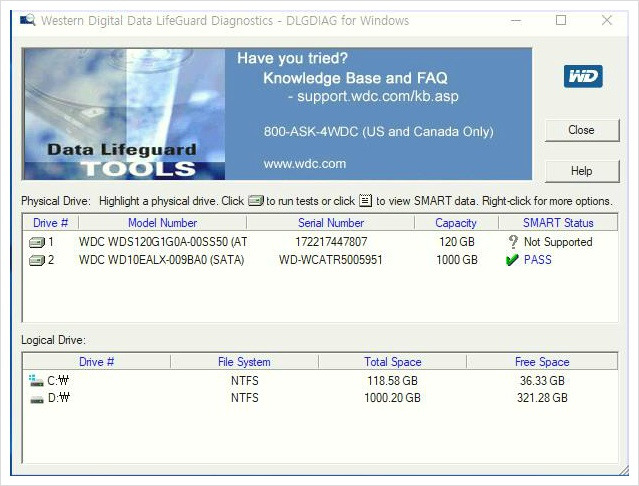Click the Not Supported SMART status text
This screenshot has width=639, height=486.
558,242
